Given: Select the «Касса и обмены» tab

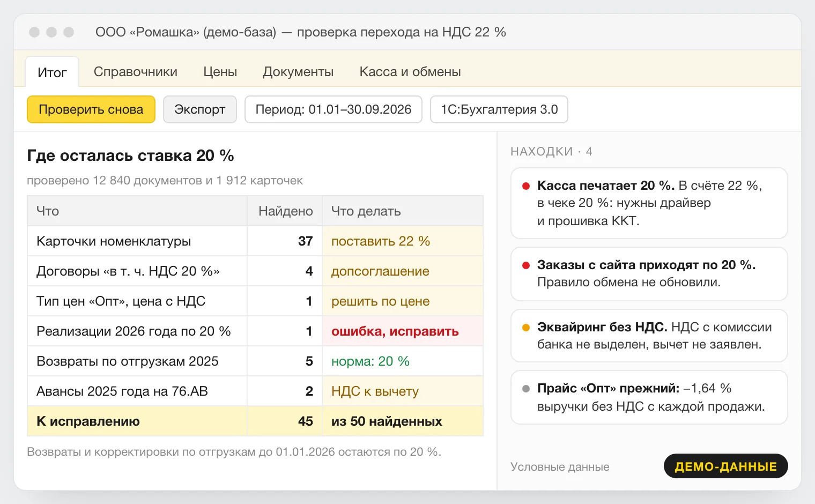Looking at the screenshot, I should coord(410,72).
